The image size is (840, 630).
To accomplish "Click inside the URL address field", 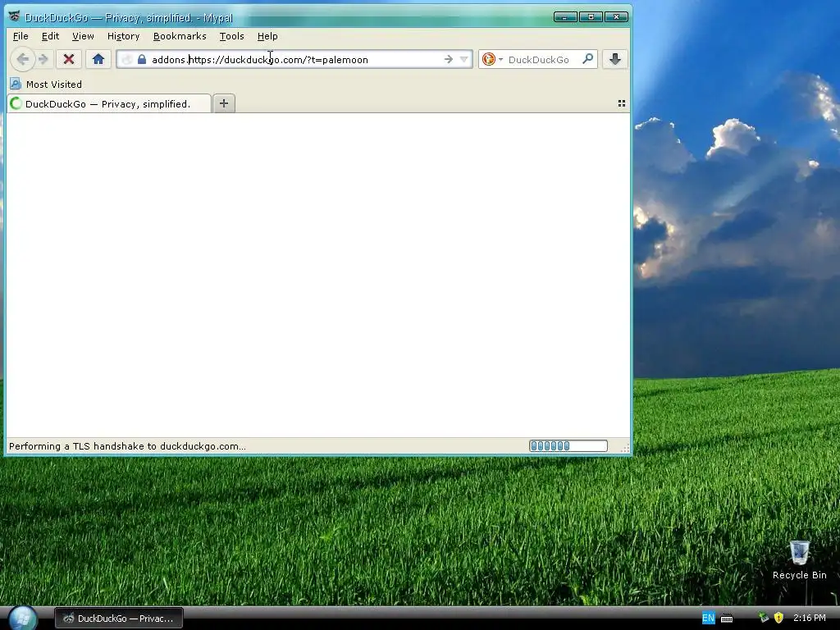I will (x=294, y=59).
